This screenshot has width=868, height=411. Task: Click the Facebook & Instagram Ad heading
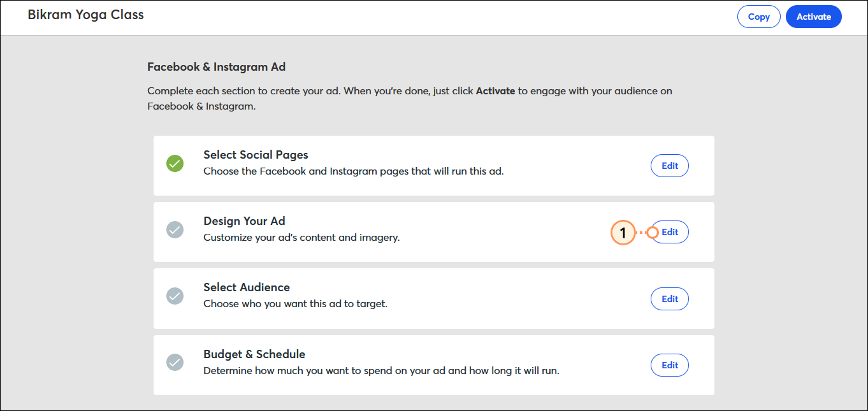[217, 67]
